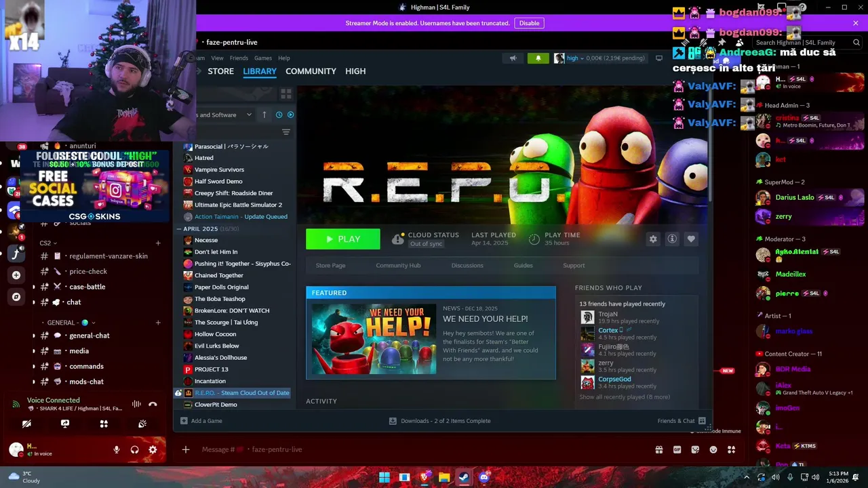Switch Steam to Big Picture mode icon
Viewport: 868px width, 488px height.
point(658,58)
